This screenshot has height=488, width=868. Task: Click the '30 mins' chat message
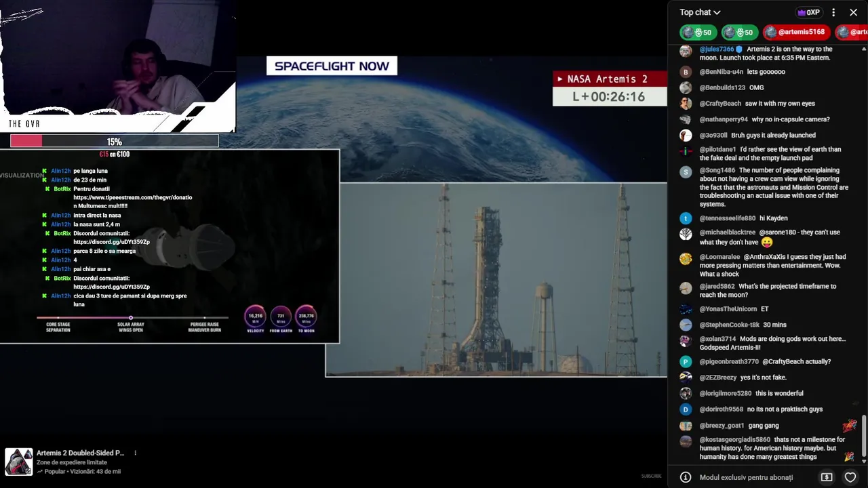pos(775,325)
